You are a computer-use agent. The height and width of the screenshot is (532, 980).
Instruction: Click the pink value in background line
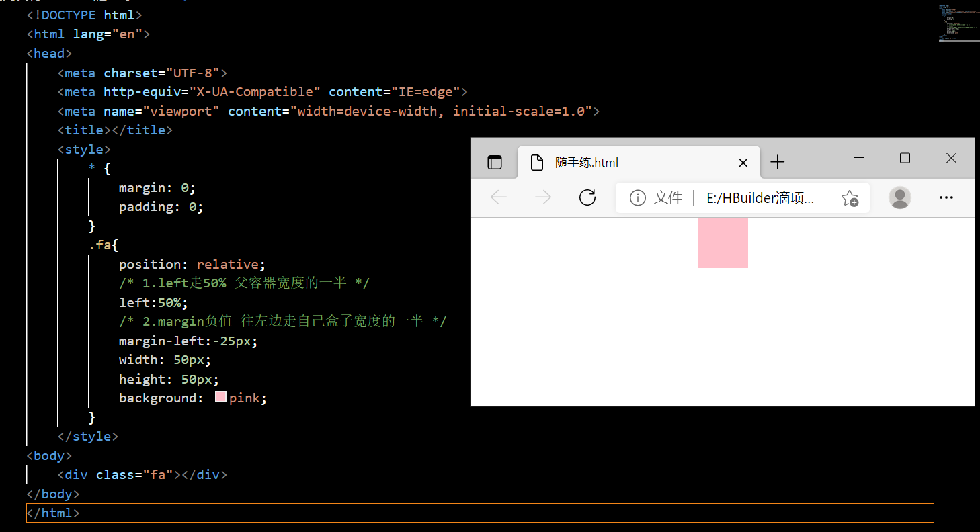click(x=245, y=398)
